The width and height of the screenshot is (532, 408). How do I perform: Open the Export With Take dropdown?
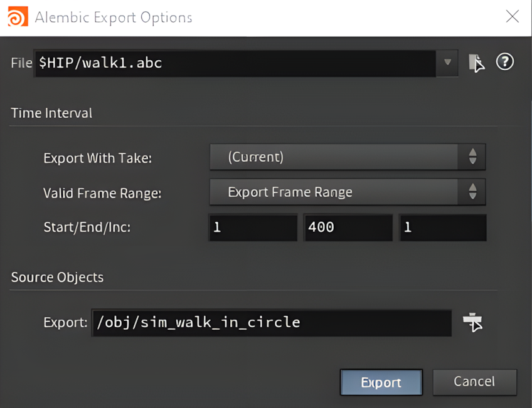coord(347,157)
